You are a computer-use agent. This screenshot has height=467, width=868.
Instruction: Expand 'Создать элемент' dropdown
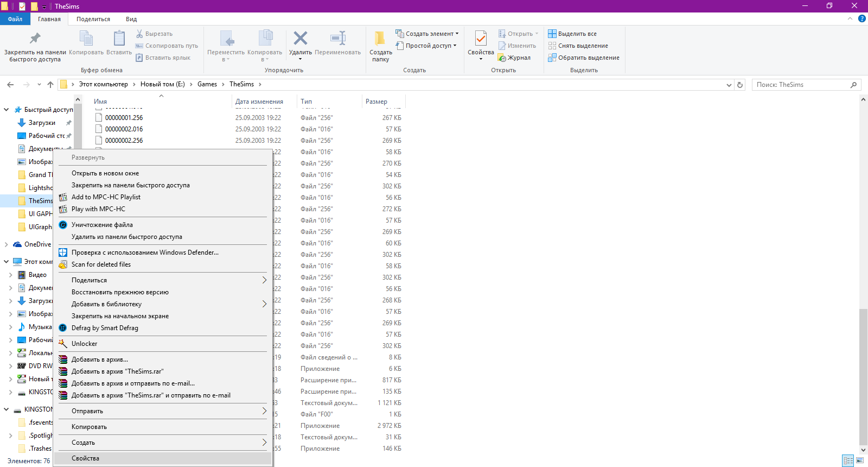point(457,34)
